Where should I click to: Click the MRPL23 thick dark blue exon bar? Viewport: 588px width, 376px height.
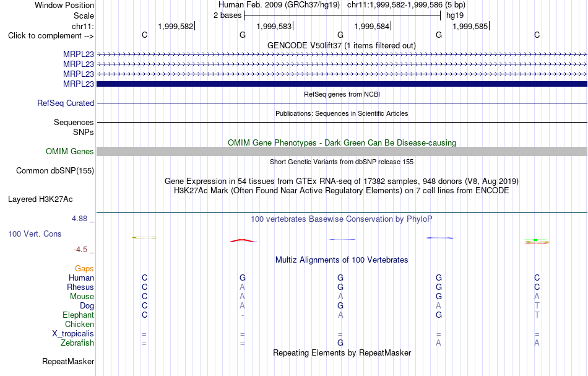coord(342,84)
